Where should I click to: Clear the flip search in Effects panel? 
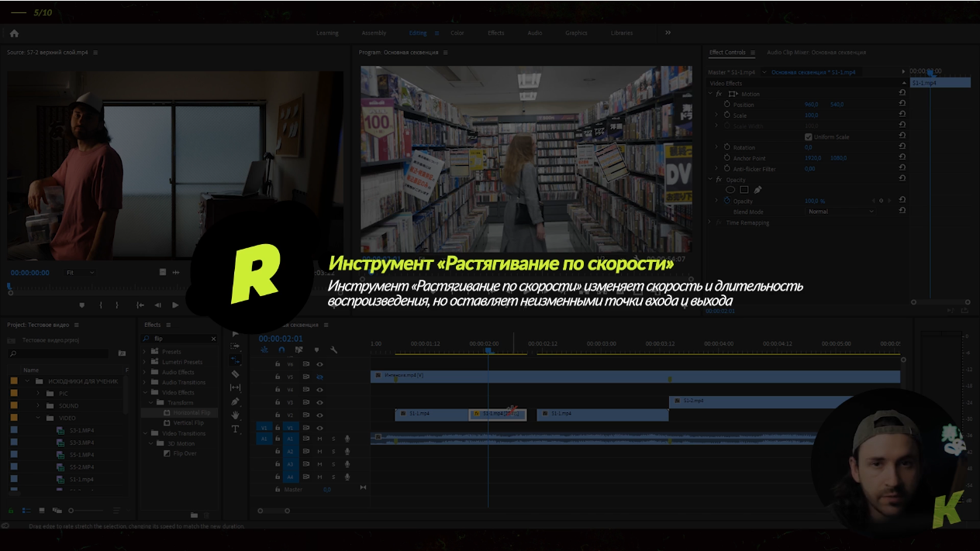[214, 339]
